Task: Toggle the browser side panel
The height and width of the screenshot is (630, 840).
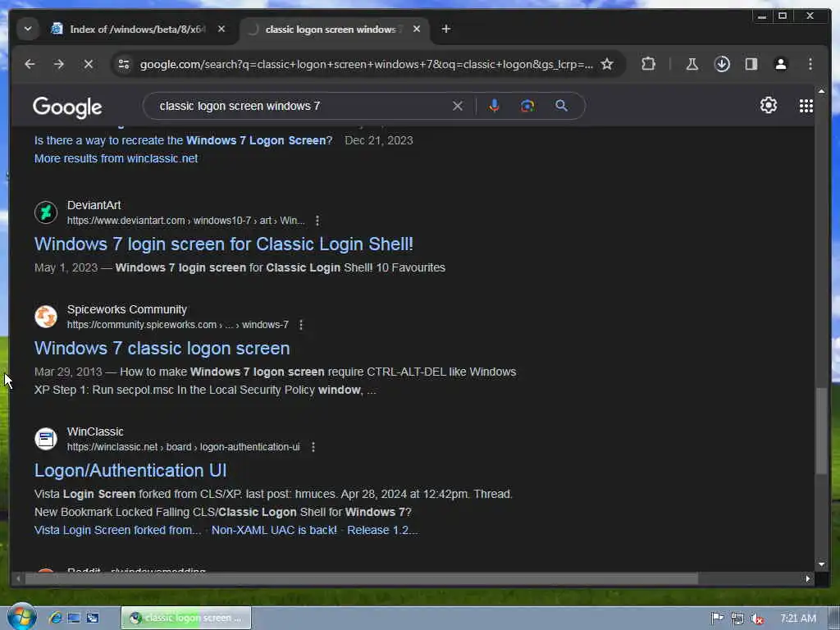Action: tap(751, 64)
